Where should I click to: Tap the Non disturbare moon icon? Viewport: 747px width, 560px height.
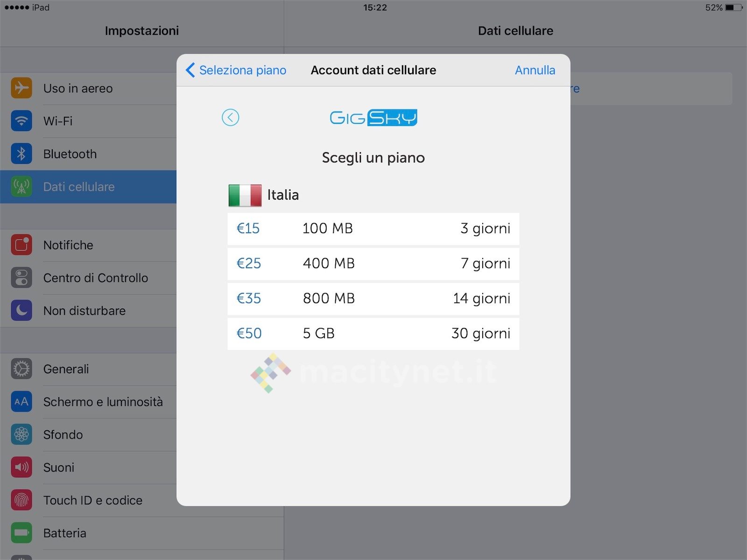click(21, 310)
